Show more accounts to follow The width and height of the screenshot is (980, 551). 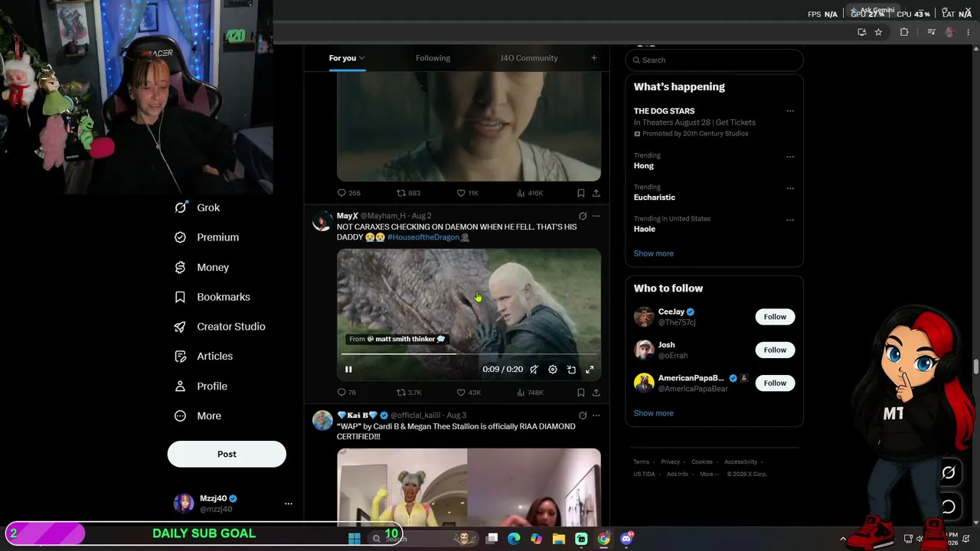[x=654, y=413]
